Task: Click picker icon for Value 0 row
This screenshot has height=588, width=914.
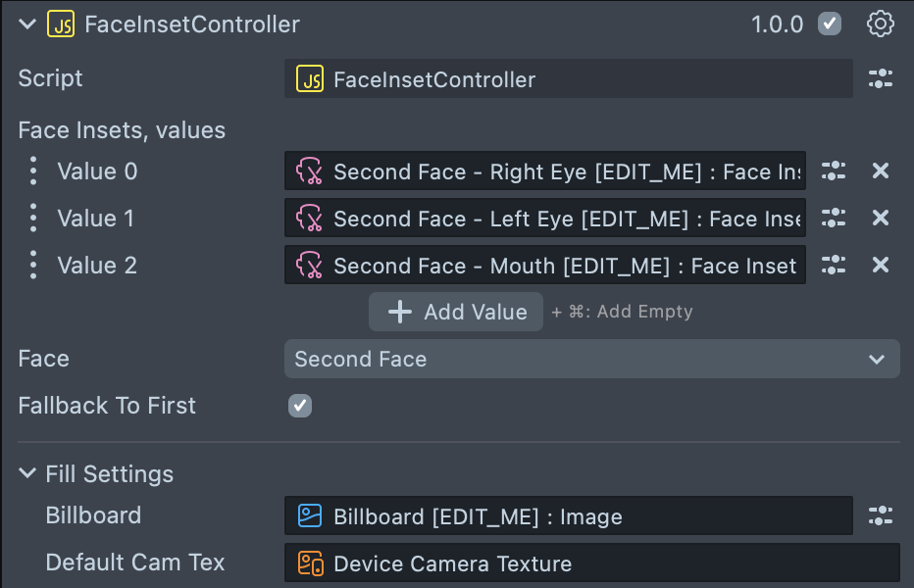Action: click(834, 171)
